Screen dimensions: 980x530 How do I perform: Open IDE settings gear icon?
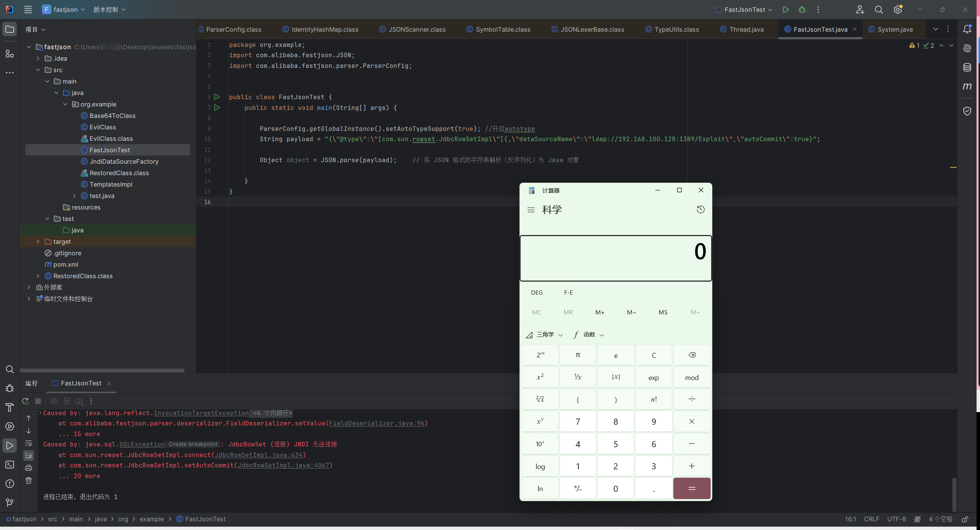[x=898, y=10]
